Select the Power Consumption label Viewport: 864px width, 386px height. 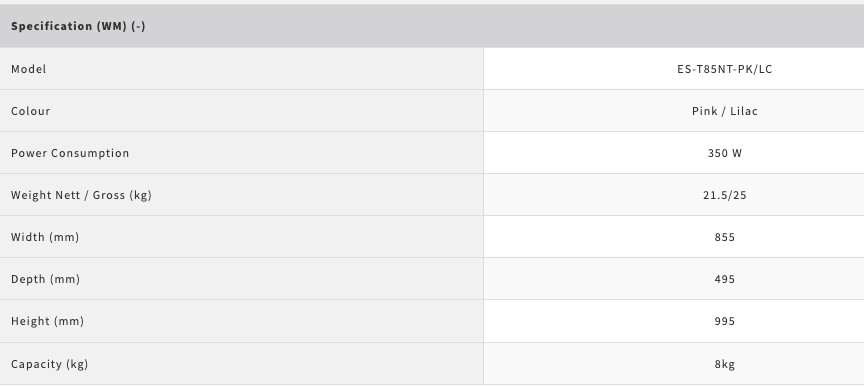(x=70, y=153)
